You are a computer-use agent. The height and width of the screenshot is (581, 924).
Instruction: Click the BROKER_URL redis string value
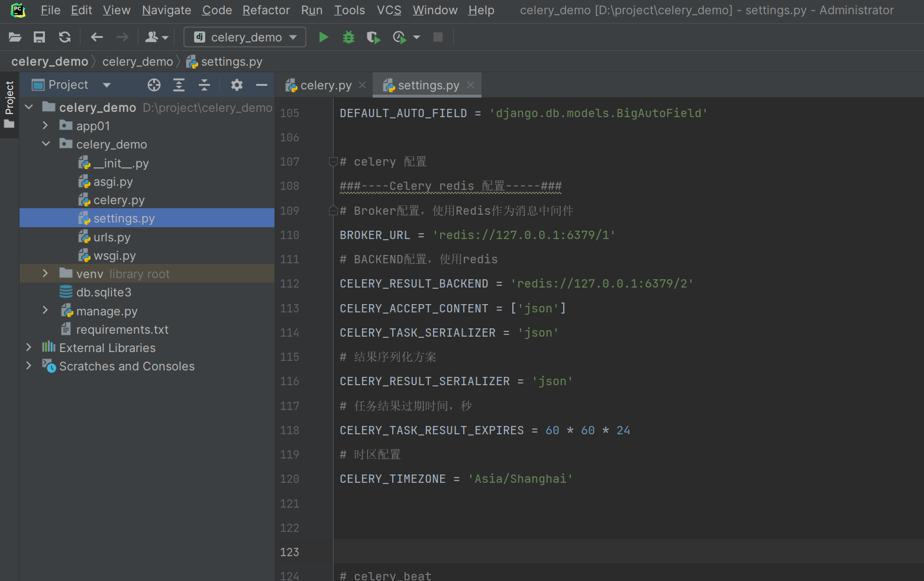coord(524,235)
